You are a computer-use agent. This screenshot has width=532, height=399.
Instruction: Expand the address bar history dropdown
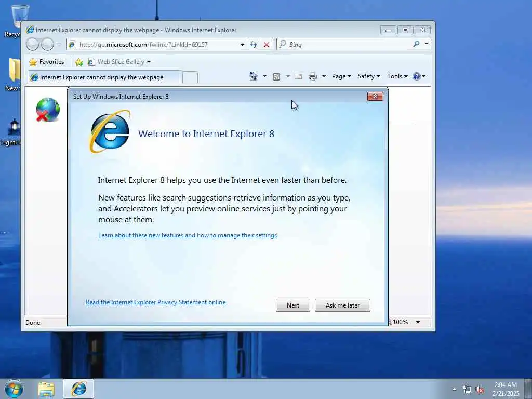click(x=242, y=45)
